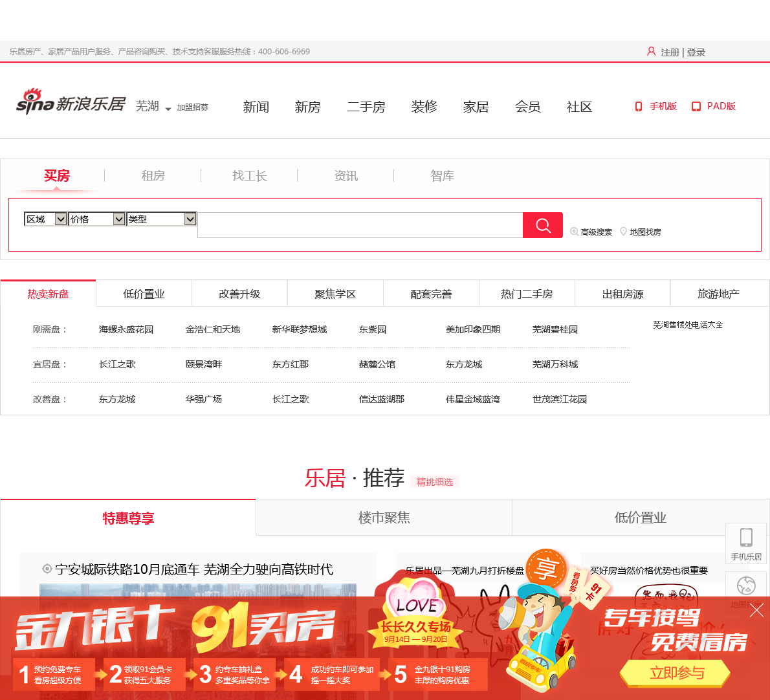Go to 二手房 in the main navigation
The image size is (770, 700).
[x=366, y=107]
